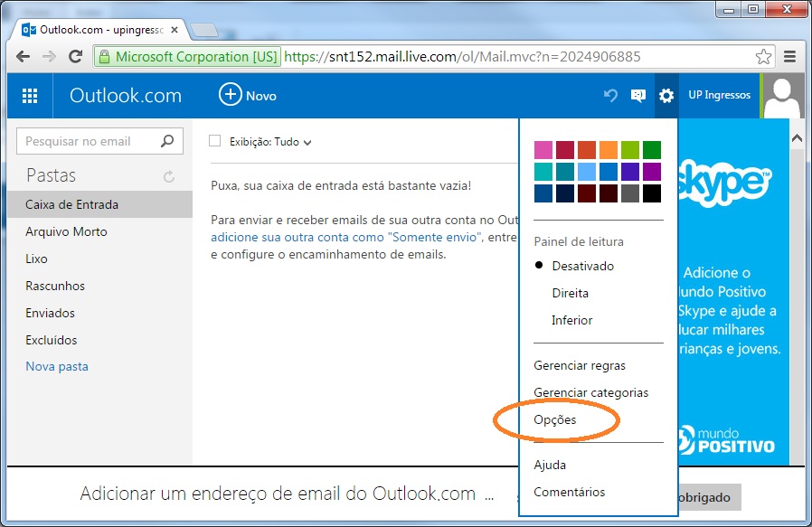Bookmark page with the star icon
The image size is (812, 527).
763,57
